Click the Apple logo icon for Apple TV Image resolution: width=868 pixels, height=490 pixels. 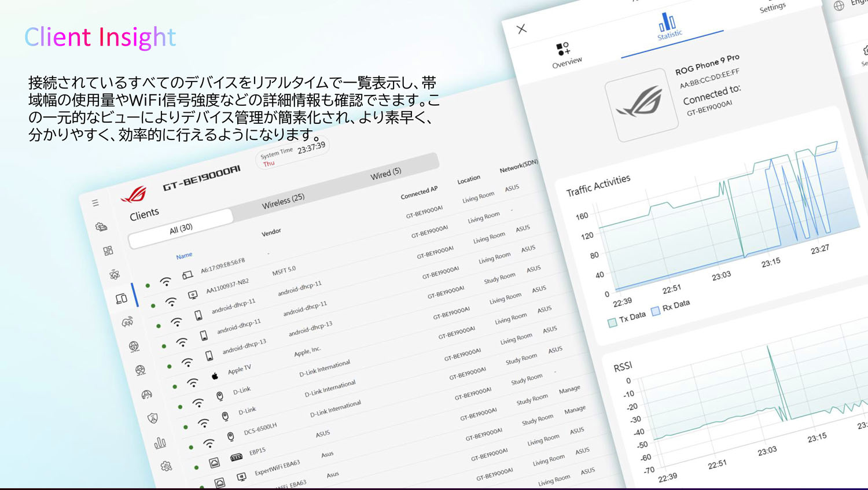(215, 376)
